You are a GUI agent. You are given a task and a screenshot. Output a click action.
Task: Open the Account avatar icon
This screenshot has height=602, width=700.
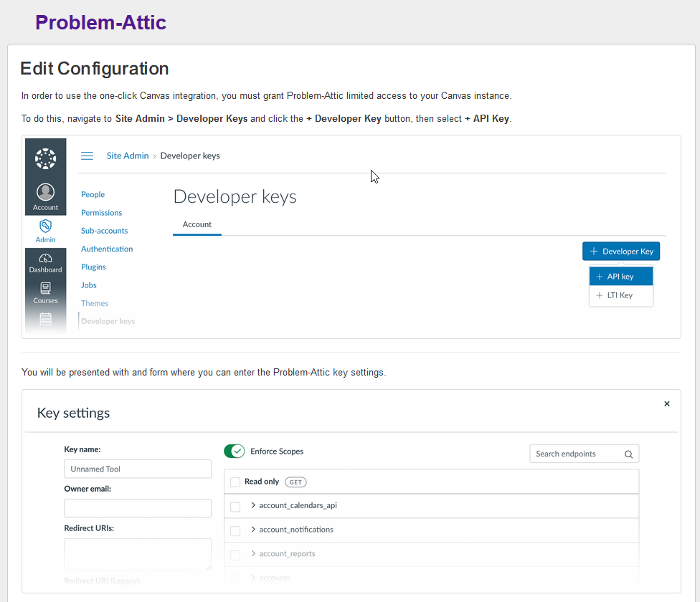[45, 192]
